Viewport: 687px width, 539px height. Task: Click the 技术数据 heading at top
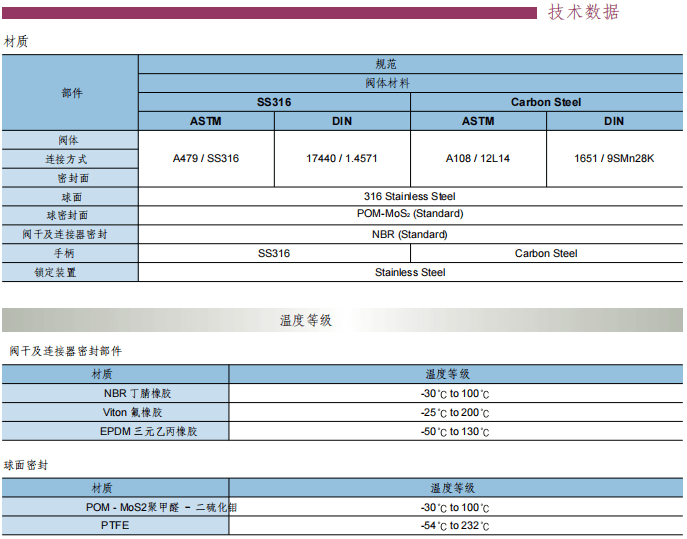583,12
